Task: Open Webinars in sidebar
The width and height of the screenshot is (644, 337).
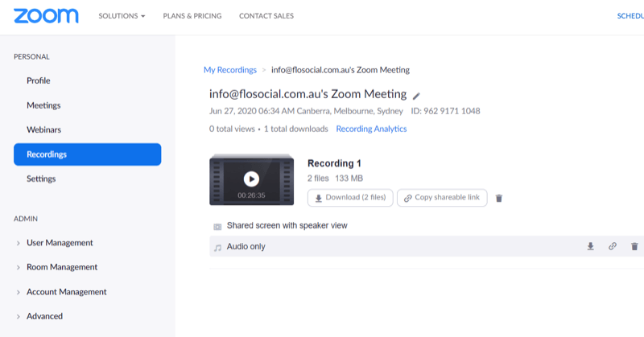Action: (x=43, y=129)
